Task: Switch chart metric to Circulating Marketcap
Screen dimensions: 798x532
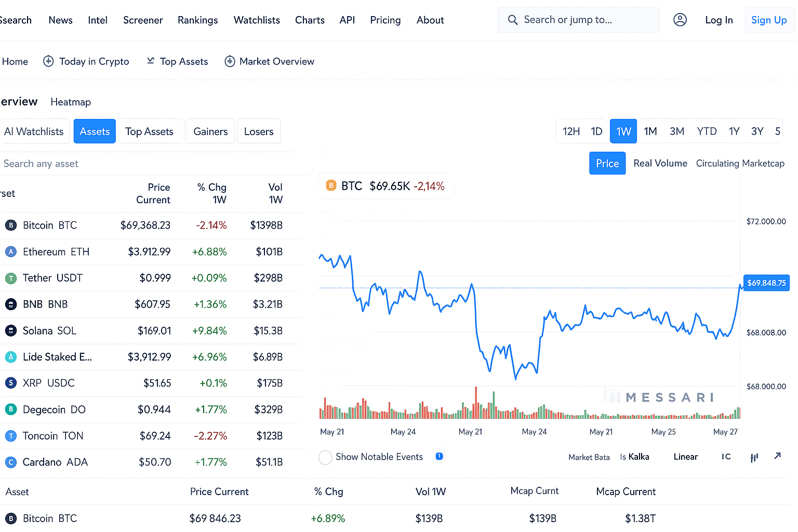Action: [x=740, y=163]
